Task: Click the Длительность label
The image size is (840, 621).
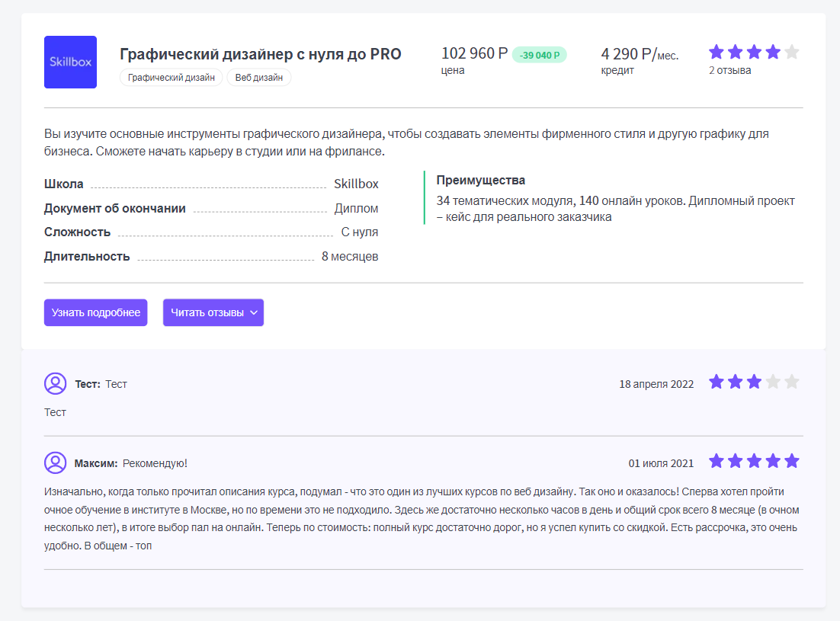Action: pos(87,257)
